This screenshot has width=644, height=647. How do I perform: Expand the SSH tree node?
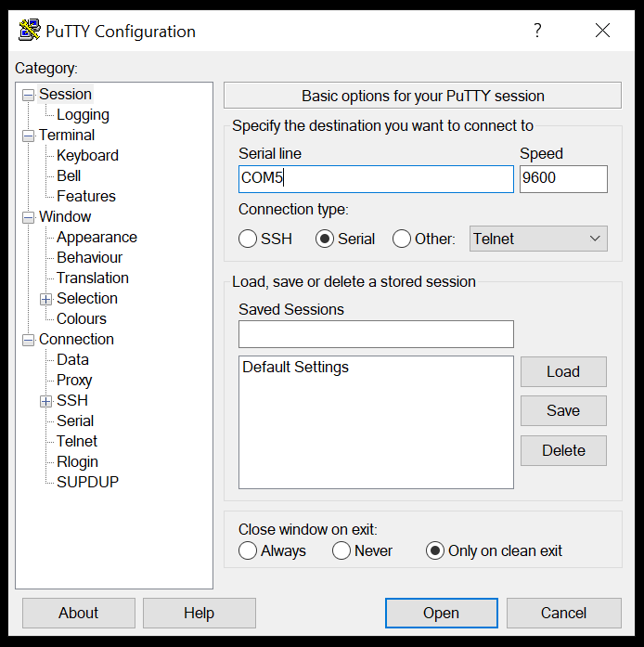click(45, 401)
